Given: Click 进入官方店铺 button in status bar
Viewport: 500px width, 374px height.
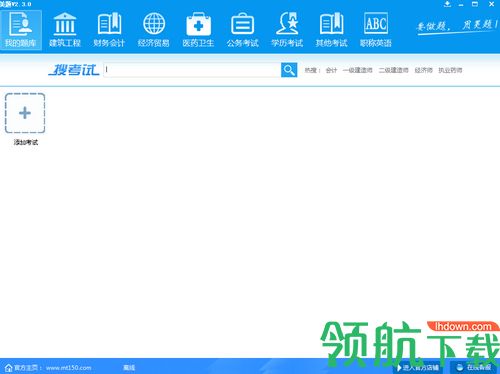Looking at the screenshot, I should pyautogui.click(x=418, y=368).
